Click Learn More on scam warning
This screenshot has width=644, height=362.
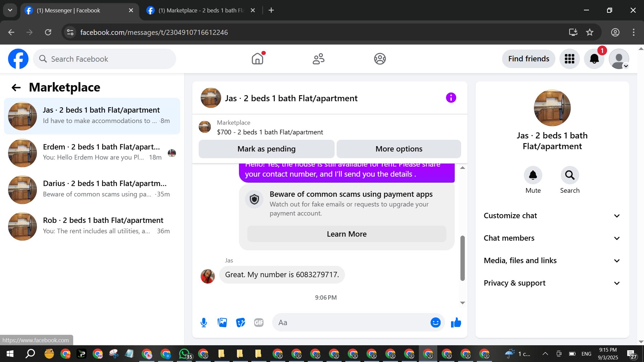click(347, 234)
